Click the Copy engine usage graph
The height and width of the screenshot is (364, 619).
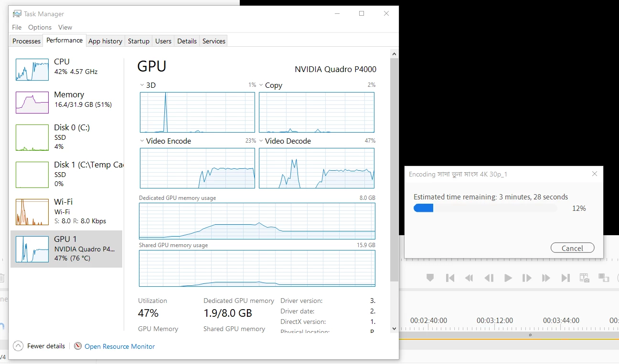click(317, 112)
